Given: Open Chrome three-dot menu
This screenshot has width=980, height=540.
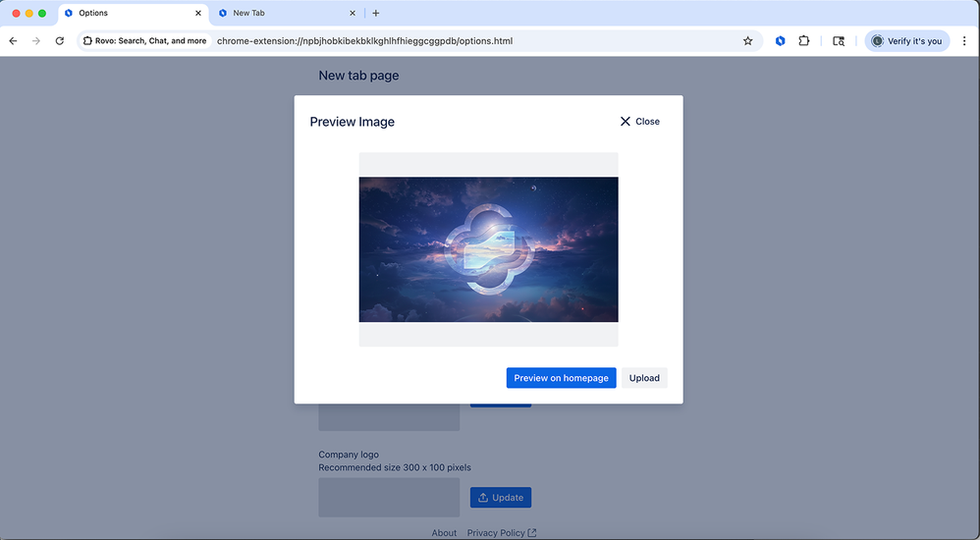Looking at the screenshot, I should point(964,40).
